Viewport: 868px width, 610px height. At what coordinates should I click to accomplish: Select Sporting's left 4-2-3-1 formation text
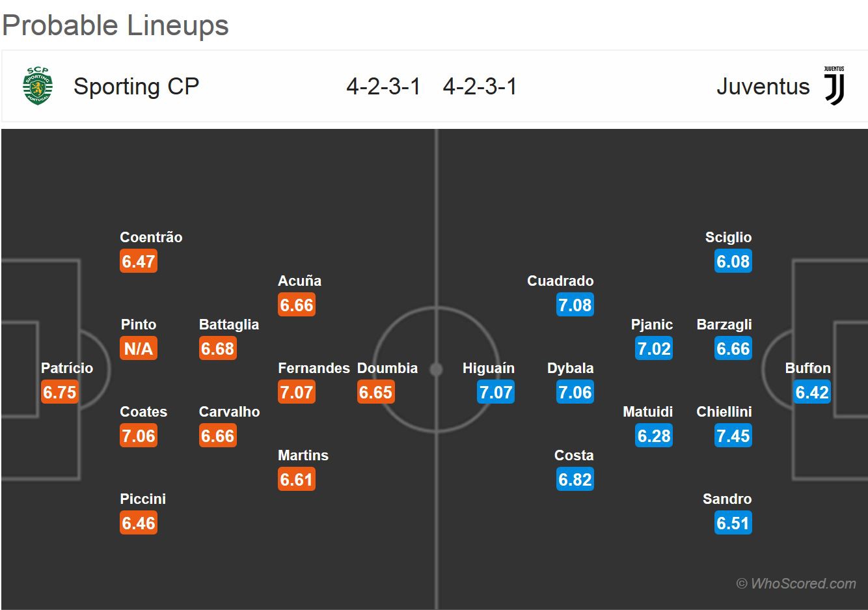click(x=383, y=87)
